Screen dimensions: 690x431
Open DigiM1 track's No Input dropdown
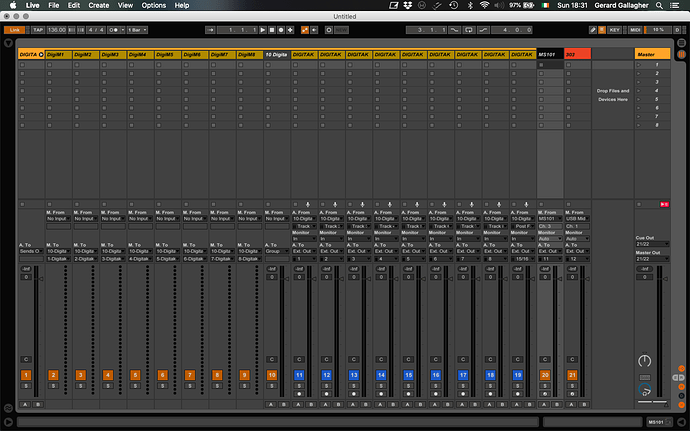click(59, 218)
